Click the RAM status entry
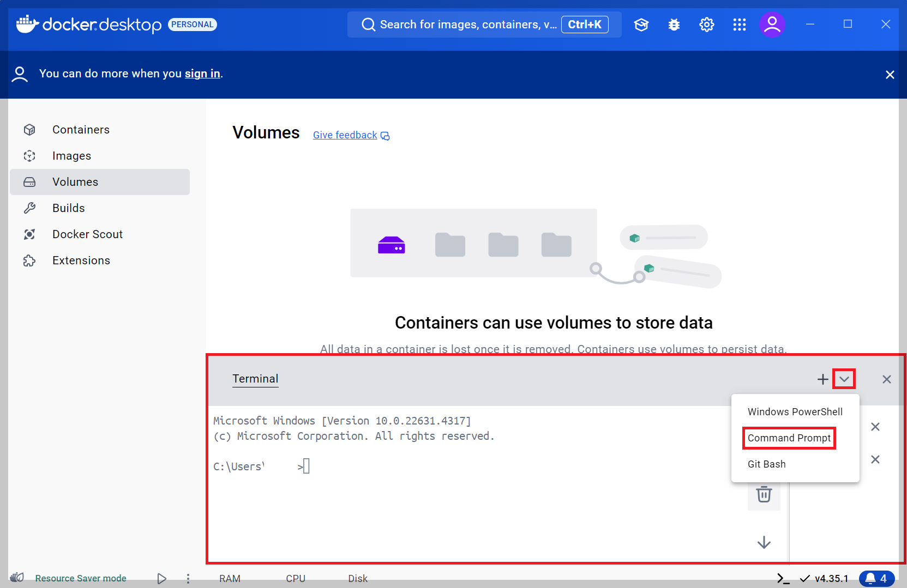Screen dimensions: 907x588 230,579
